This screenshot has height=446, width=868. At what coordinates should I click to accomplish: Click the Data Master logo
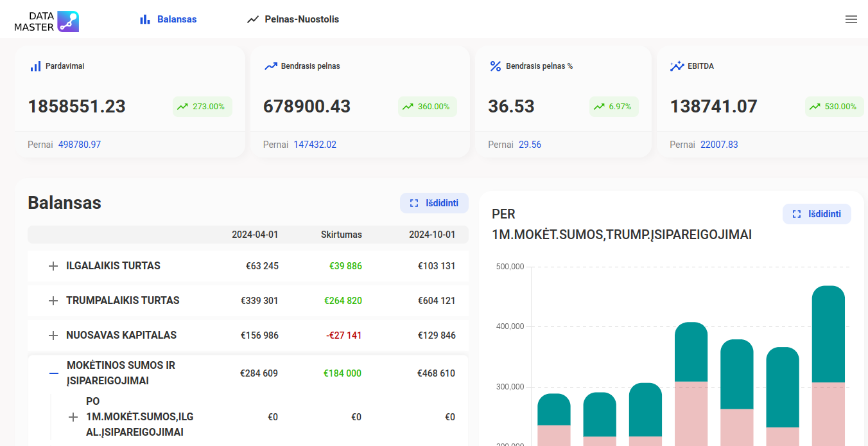point(46,21)
